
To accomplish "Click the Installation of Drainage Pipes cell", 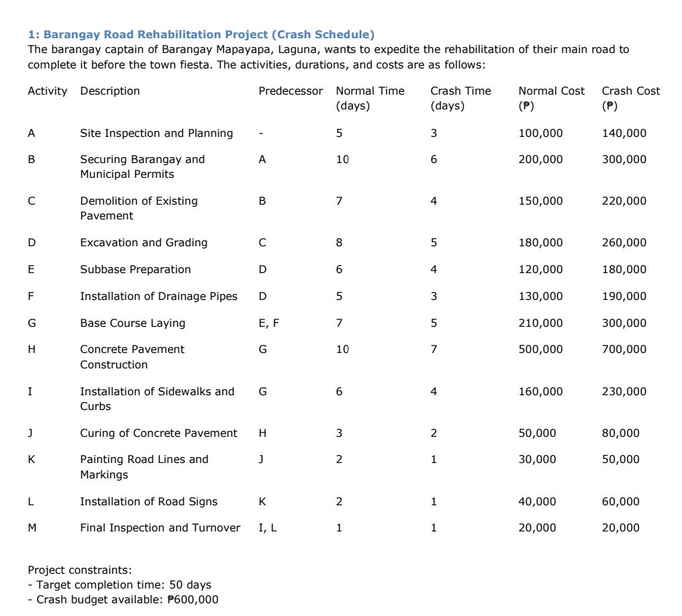I will [x=158, y=296].
